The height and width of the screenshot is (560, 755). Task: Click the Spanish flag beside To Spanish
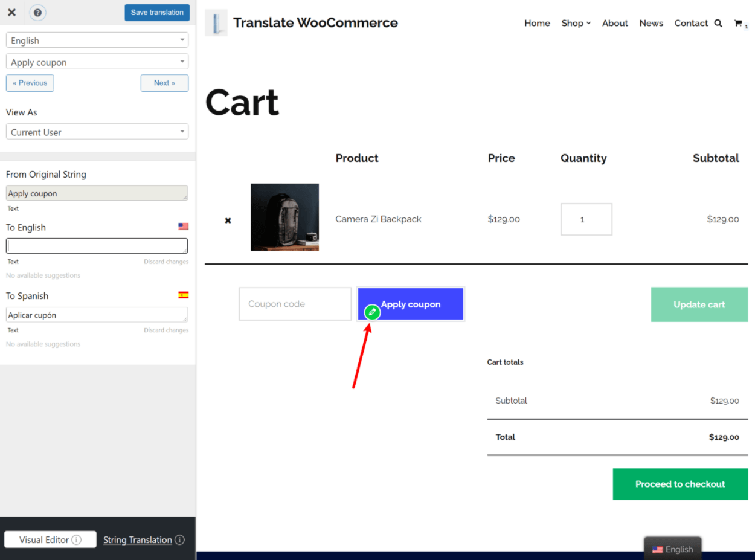[x=184, y=294]
